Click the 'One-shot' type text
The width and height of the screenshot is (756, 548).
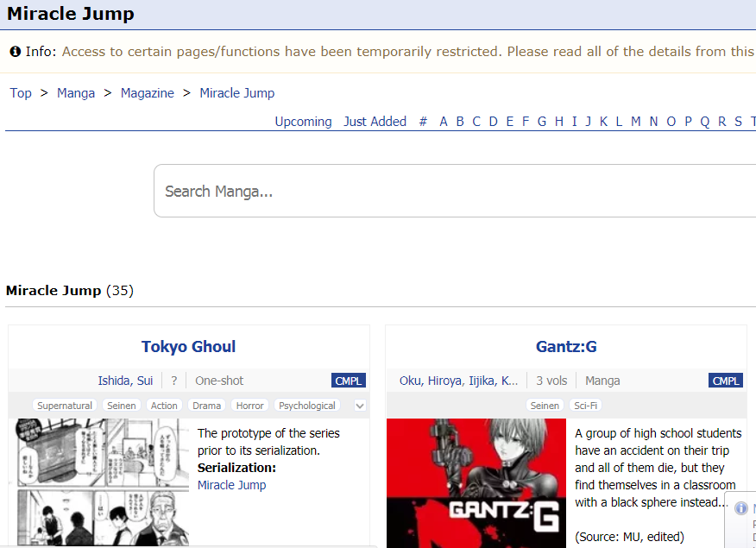click(x=219, y=381)
